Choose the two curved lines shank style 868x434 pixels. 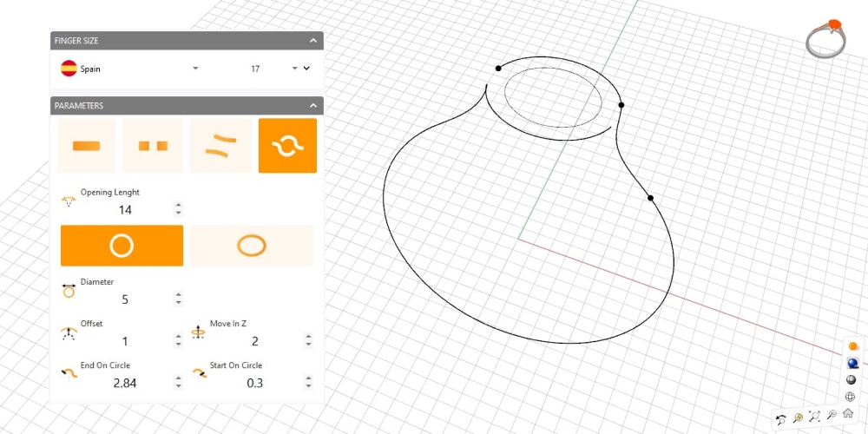[x=220, y=146]
